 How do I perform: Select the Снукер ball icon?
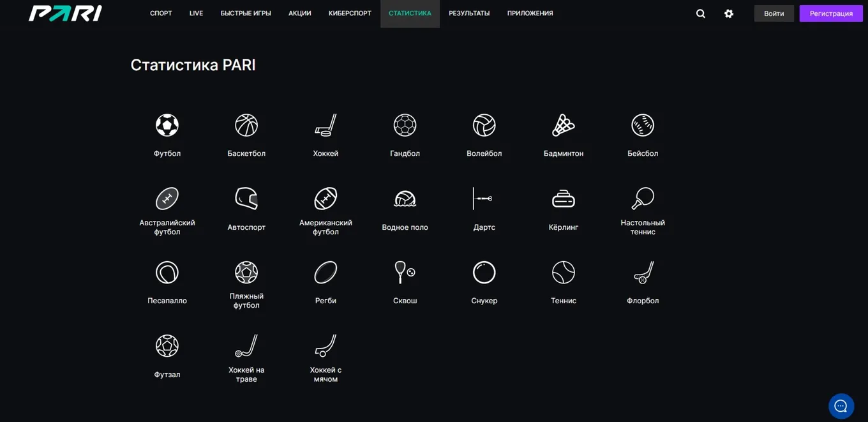484,273
